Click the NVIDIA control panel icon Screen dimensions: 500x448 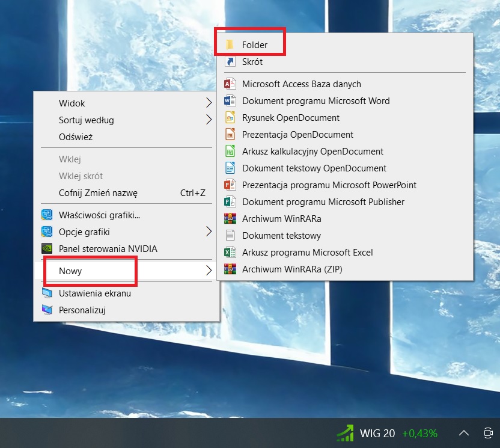point(47,248)
